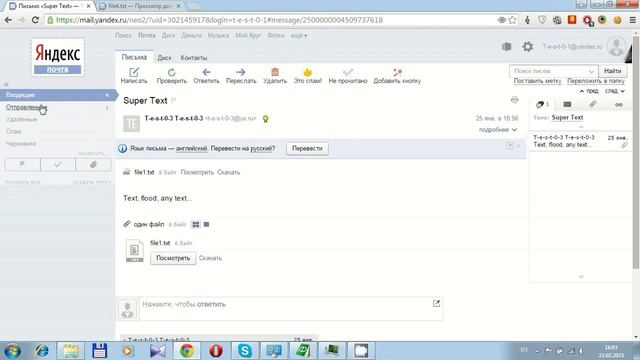Image resolution: width=640 pixels, height=360 pixels.
Task: Click Переложить в папку link
Action: click(x=596, y=81)
